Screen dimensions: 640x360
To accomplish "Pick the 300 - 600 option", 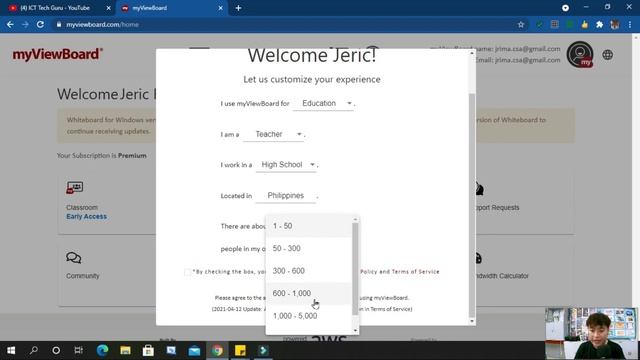I will tap(309, 271).
